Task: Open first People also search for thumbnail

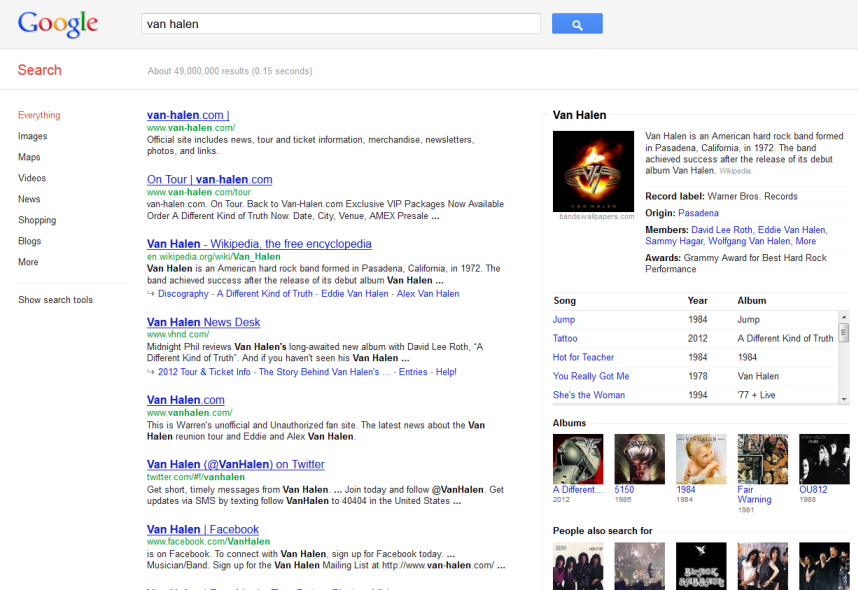Action: [x=578, y=566]
